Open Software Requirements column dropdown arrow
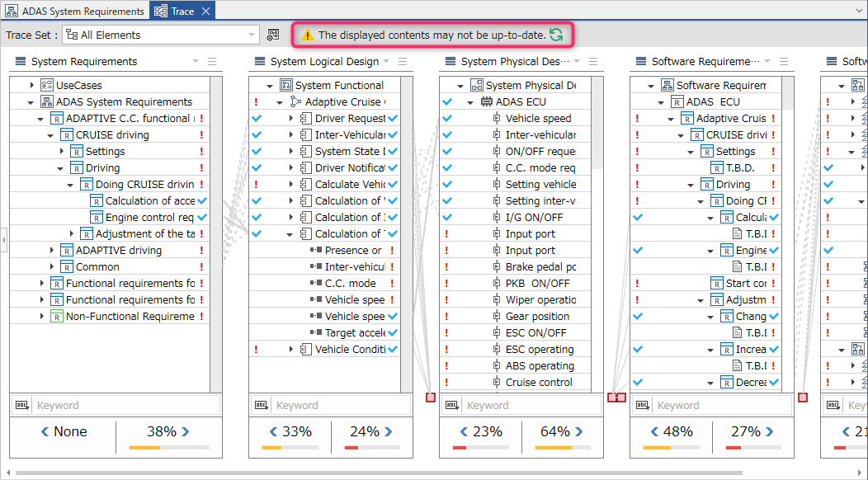The height and width of the screenshot is (480, 868). point(767,62)
